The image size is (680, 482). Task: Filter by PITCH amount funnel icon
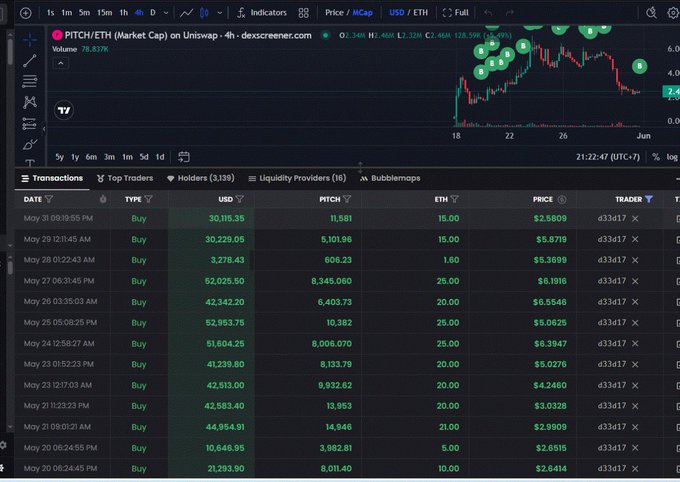pyautogui.click(x=347, y=199)
